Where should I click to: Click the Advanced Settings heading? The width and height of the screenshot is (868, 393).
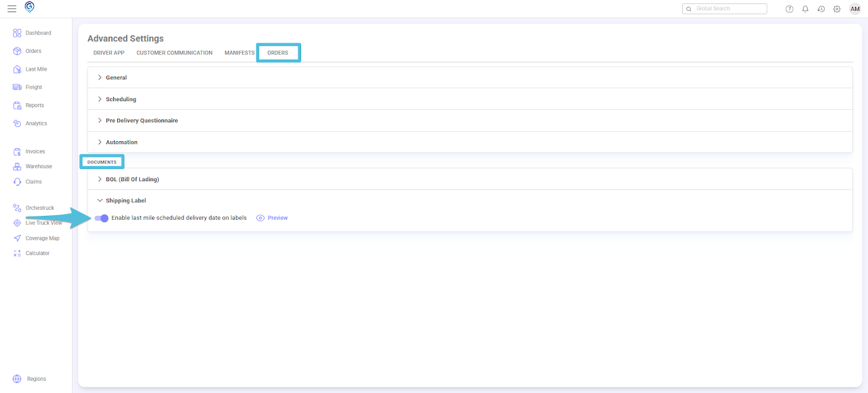click(x=125, y=39)
